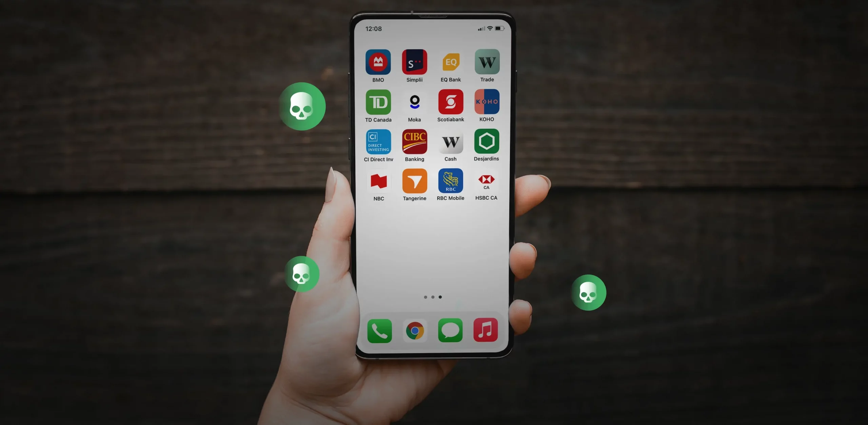Navigate to second home screen page
The width and height of the screenshot is (868, 425).
(432, 297)
